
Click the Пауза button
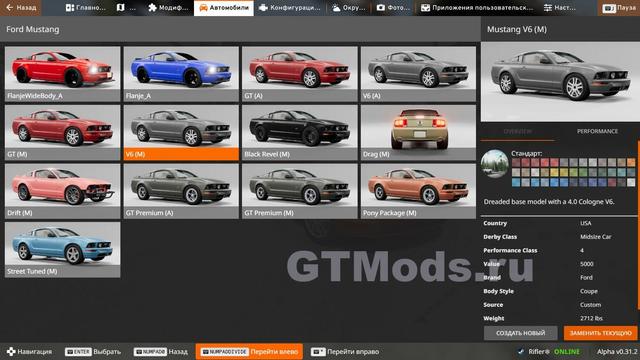(619, 8)
